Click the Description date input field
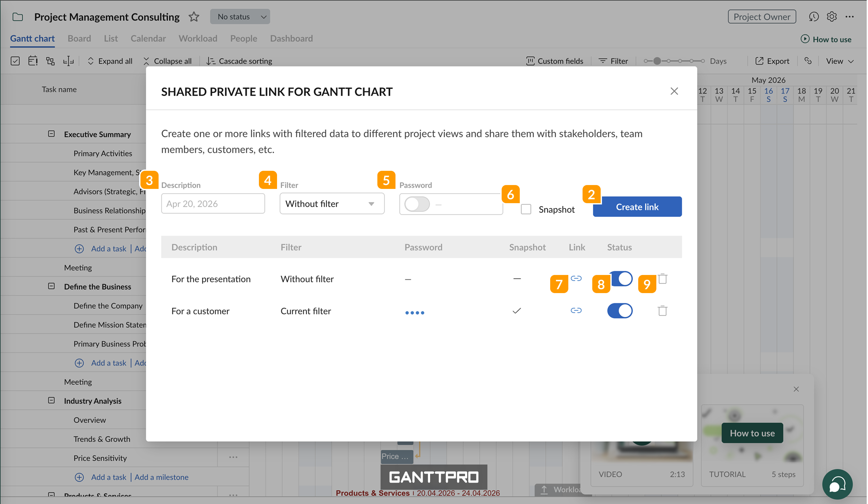The image size is (868, 504). 213,203
